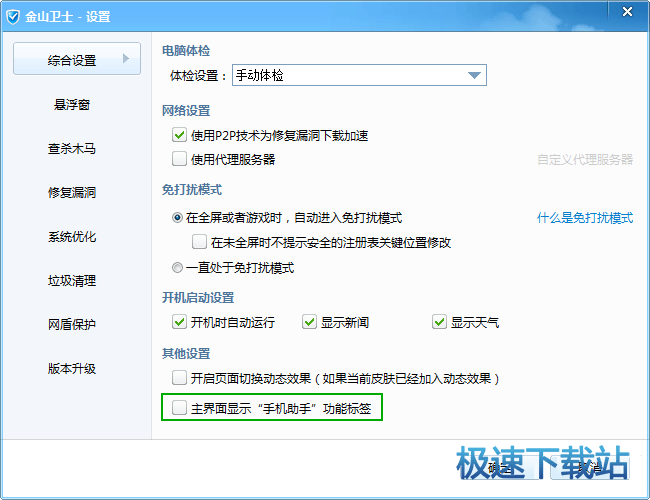Go to the 垃圾清理 settings tab
650x500 pixels.
click(x=72, y=280)
